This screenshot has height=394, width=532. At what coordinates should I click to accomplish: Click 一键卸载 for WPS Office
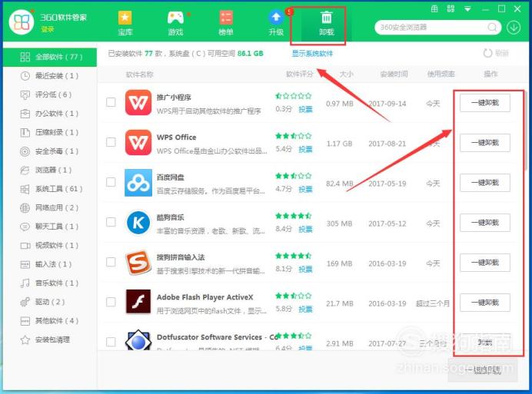pyautogui.click(x=485, y=143)
